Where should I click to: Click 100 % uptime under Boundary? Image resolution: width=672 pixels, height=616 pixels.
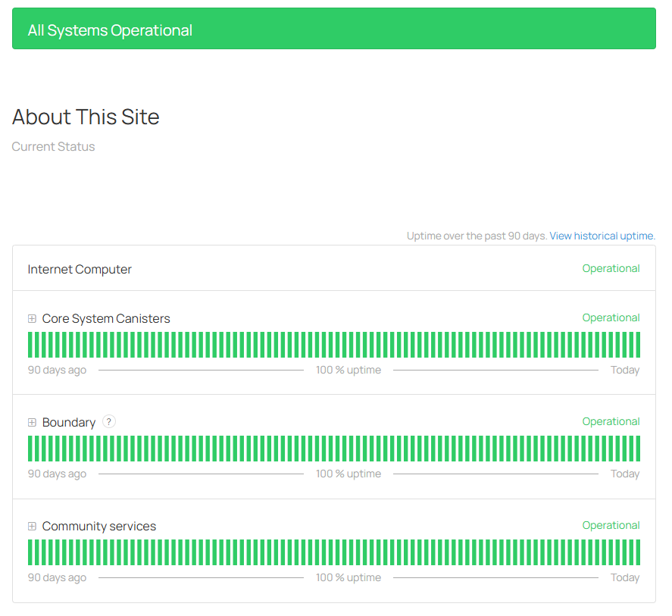pos(349,474)
